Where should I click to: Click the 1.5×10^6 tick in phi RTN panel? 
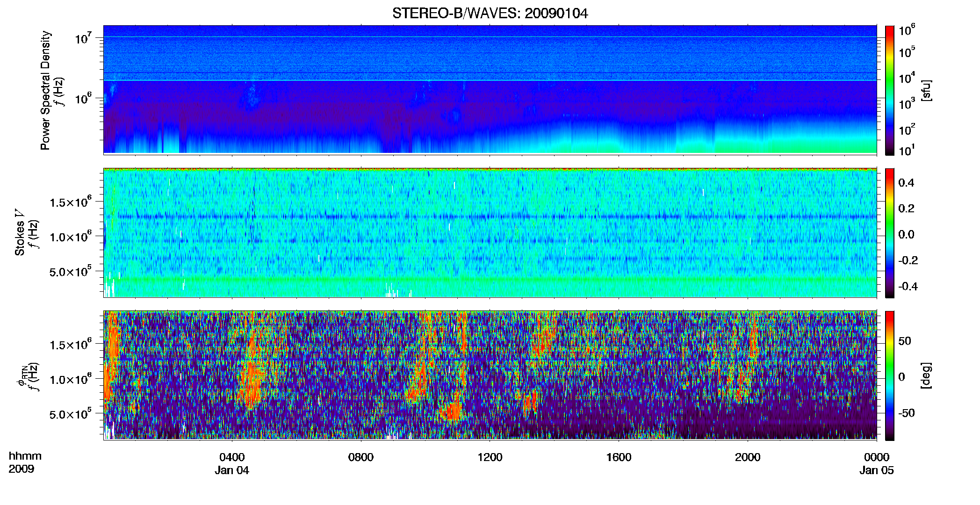tap(71, 345)
